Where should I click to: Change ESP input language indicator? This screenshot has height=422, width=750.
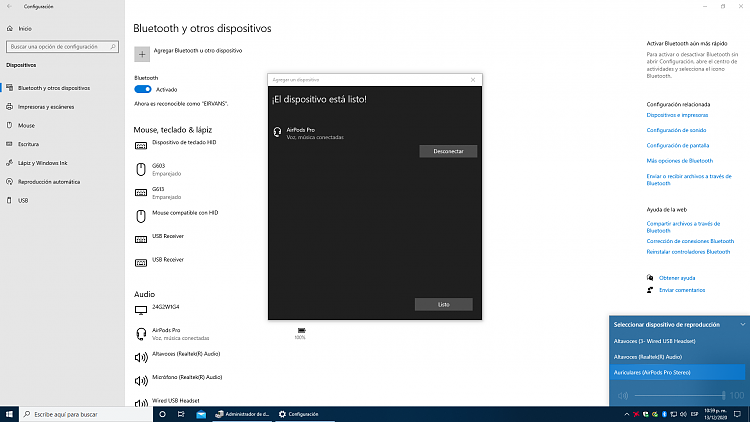tap(695, 414)
